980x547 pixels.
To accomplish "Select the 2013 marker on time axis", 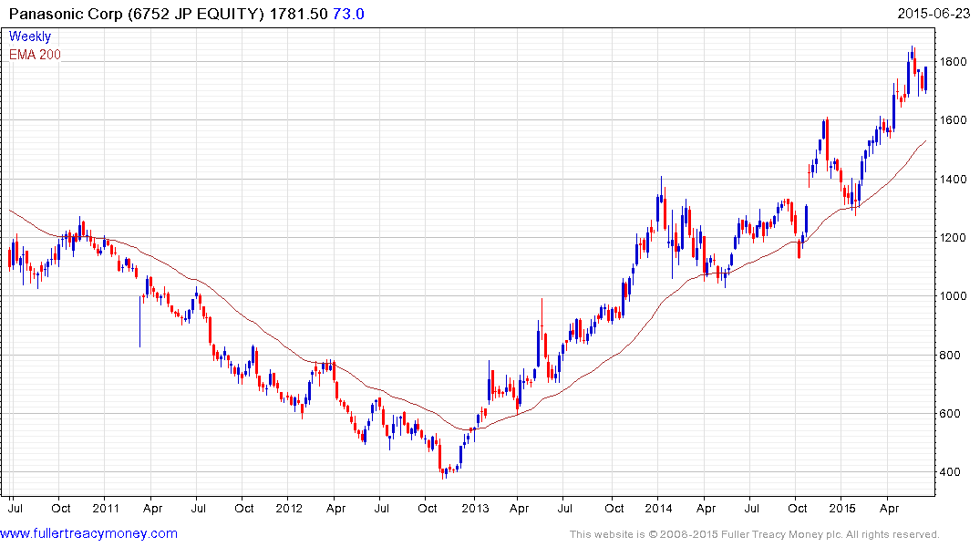I will click(x=474, y=506).
